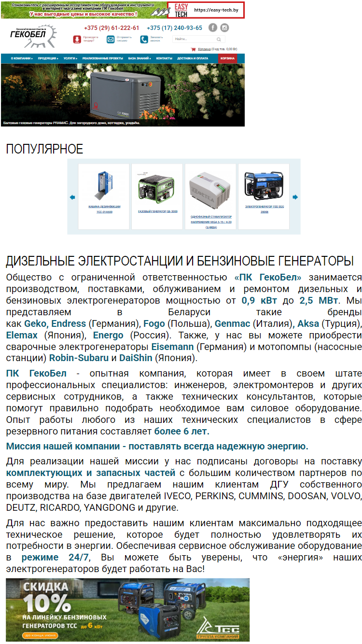
Task: Expand the ПРОДУКЦИЯ menu
Action: (48, 58)
